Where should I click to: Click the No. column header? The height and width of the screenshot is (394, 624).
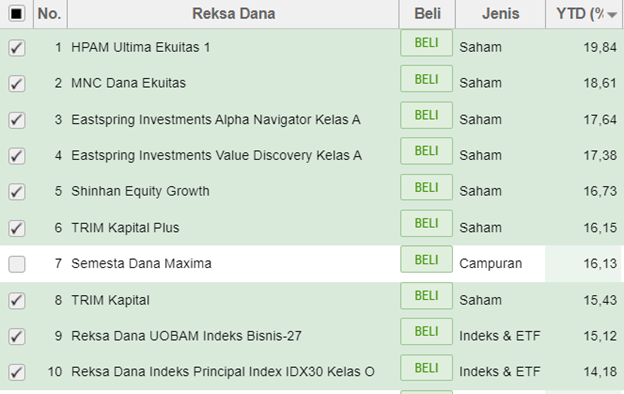click(x=50, y=14)
